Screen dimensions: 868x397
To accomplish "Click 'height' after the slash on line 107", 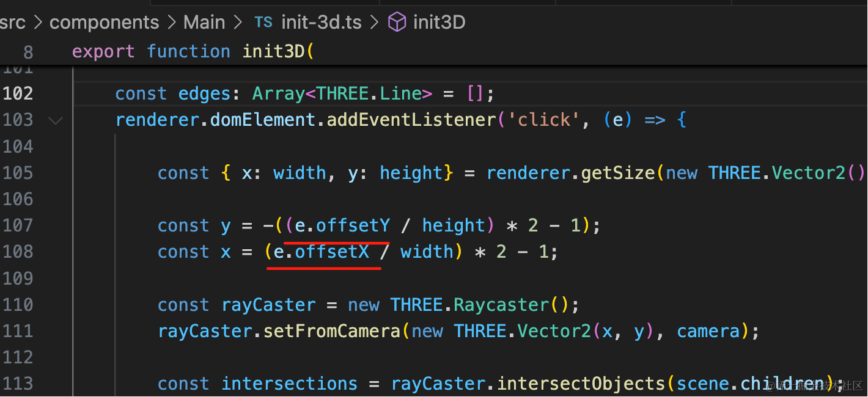I will coord(454,225).
